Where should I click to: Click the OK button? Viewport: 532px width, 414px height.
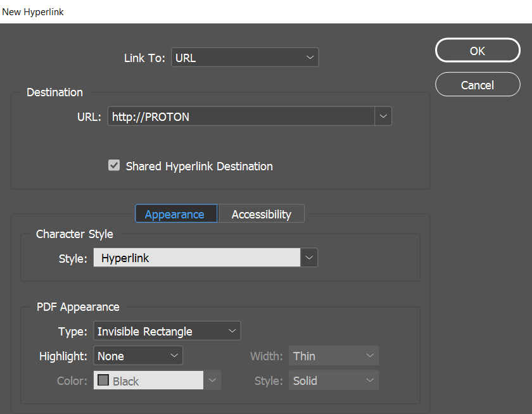(478, 51)
